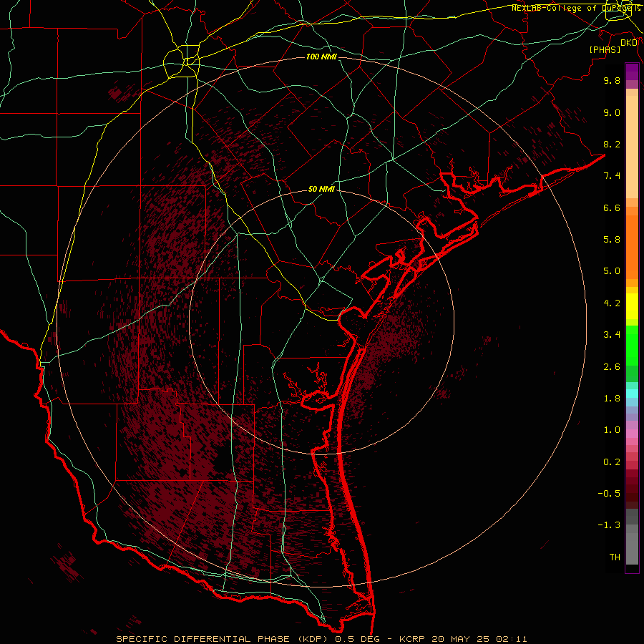Click the -0.5 value on the color scale
The width and height of the screenshot is (644, 644).
coord(609,494)
